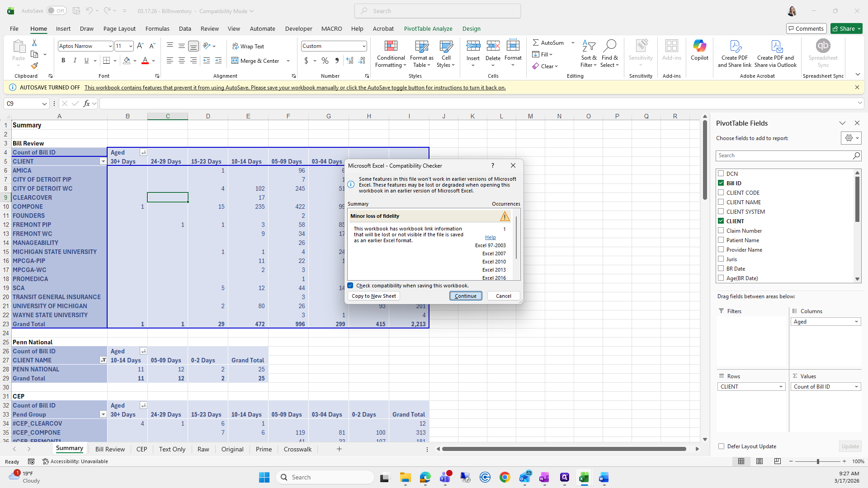Image resolution: width=868 pixels, height=488 pixels.
Task: Open the font name dropdown
Action: (110, 46)
